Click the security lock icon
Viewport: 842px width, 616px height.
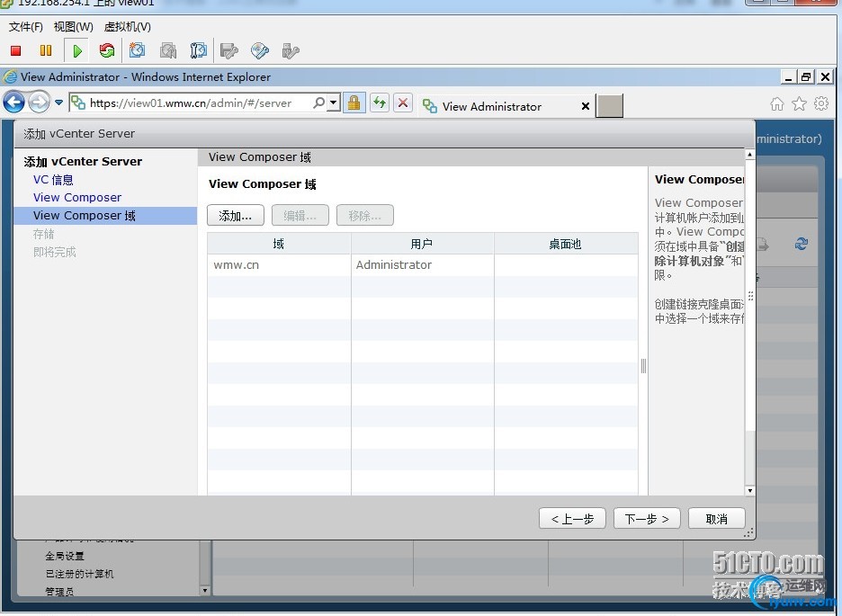[354, 103]
